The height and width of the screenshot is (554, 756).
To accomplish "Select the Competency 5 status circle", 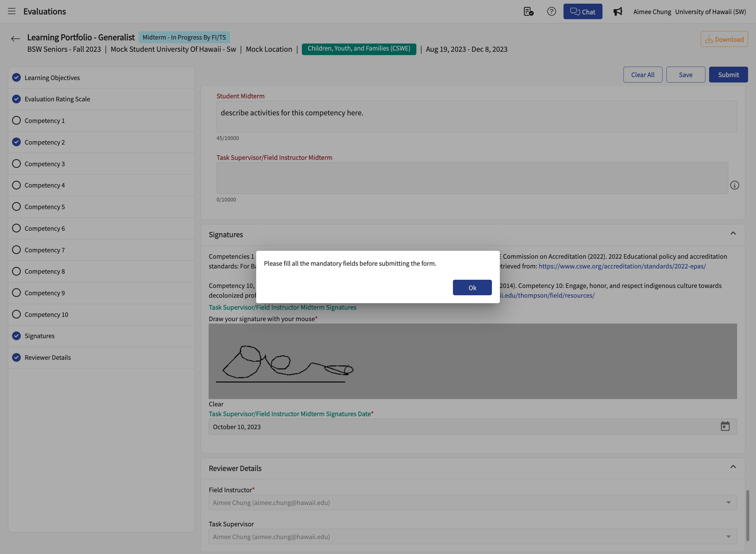I will point(16,207).
